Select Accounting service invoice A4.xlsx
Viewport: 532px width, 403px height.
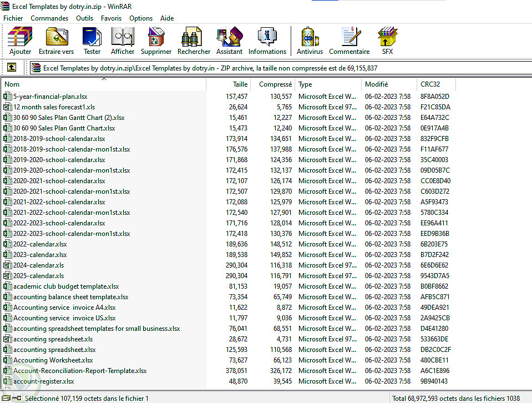click(x=64, y=308)
